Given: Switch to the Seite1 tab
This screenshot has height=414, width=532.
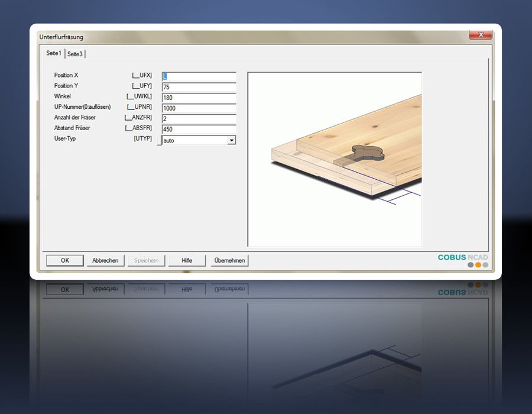Looking at the screenshot, I should pos(54,53).
